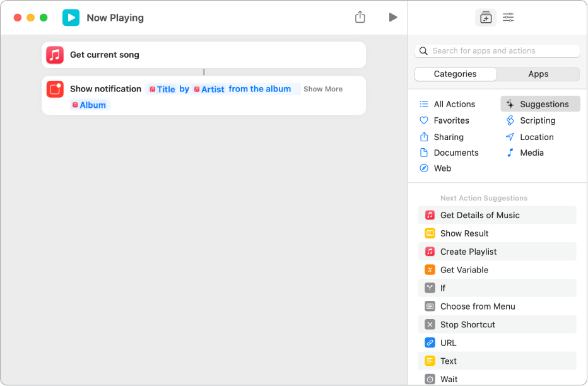
Task: Switch to the Apps tab
Action: [x=538, y=74]
